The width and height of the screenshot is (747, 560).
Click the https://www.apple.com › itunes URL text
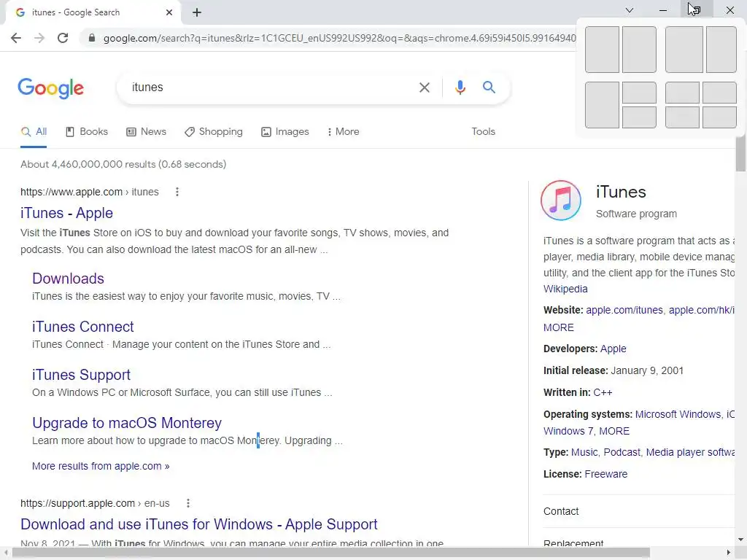click(90, 192)
